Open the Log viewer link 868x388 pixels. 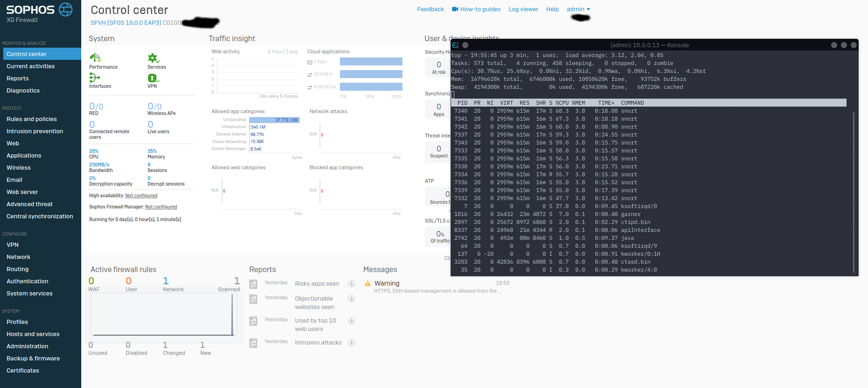click(x=523, y=9)
